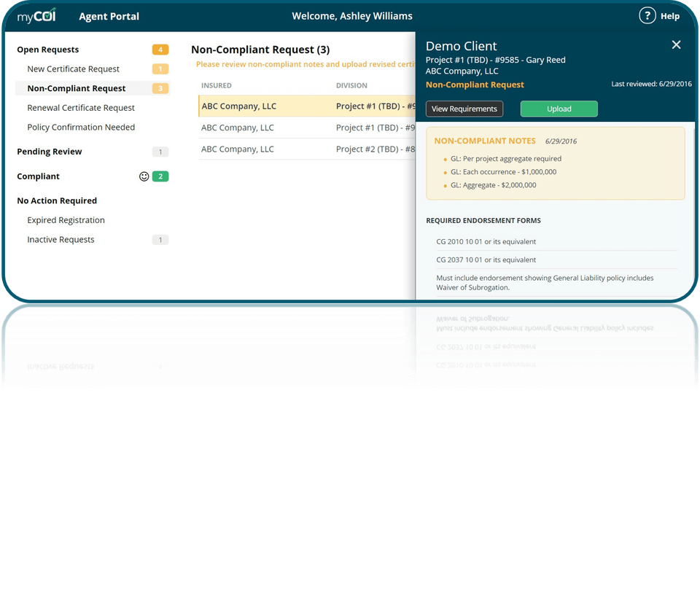Viewport: 700px width, 608px height.
Task: Click the smiley icon beside Compliant
Action: point(142,176)
